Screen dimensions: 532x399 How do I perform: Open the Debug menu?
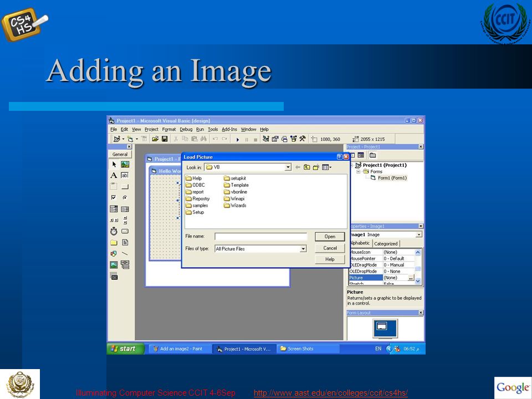[x=186, y=129]
